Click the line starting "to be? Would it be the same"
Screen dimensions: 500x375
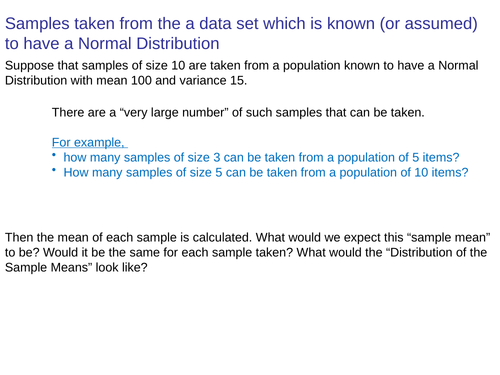click(246, 252)
